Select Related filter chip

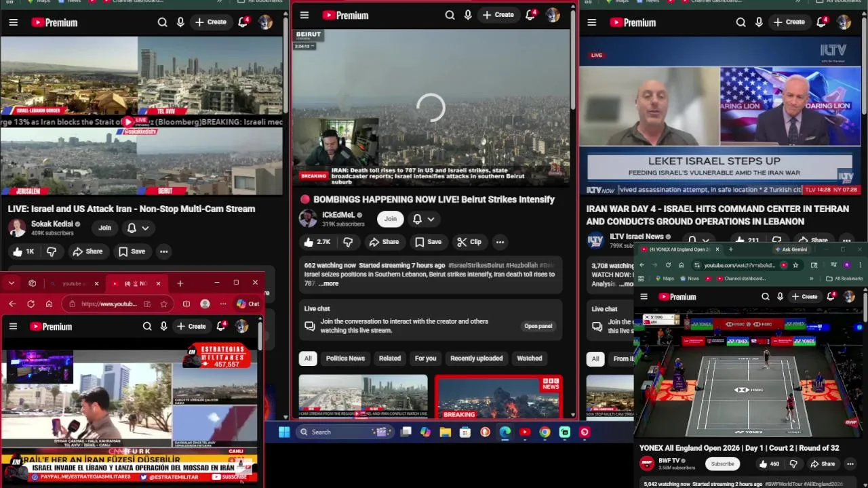coord(389,358)
